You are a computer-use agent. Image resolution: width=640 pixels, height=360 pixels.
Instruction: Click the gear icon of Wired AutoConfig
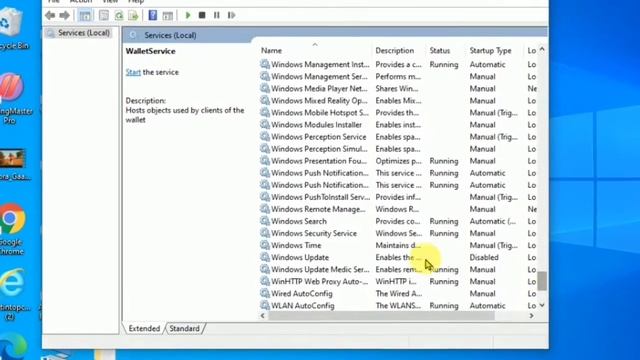[x=265, y=293]
